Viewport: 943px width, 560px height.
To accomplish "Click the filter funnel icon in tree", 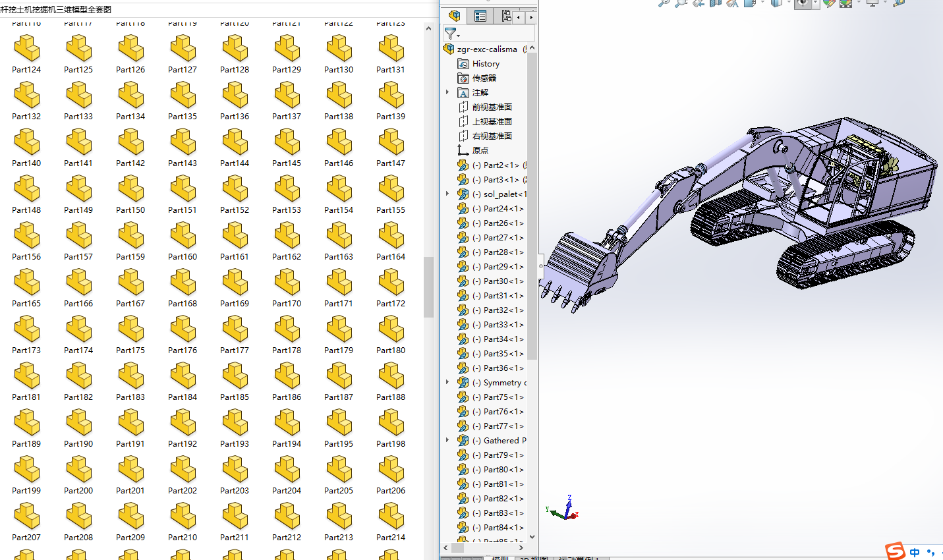I will coord(451,33).
